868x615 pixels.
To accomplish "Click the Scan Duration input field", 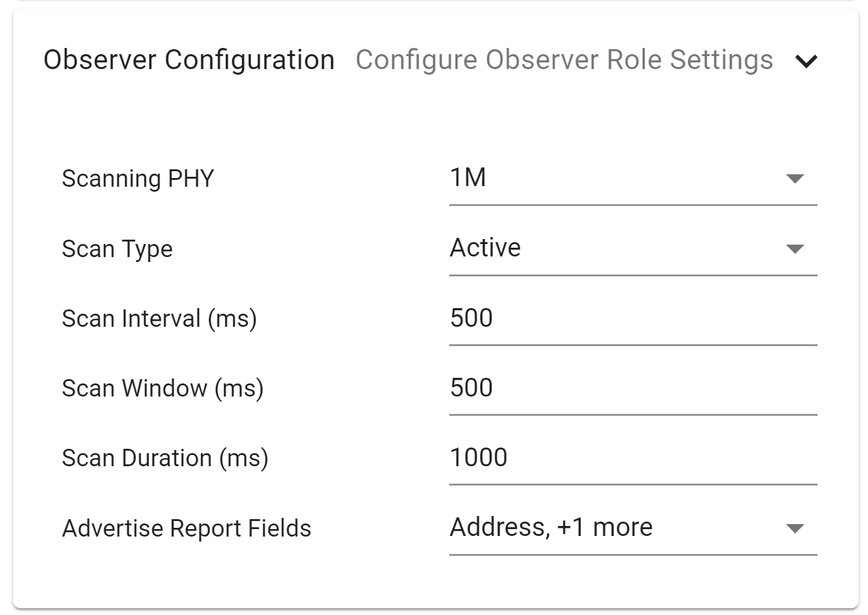I will [632, 458].
